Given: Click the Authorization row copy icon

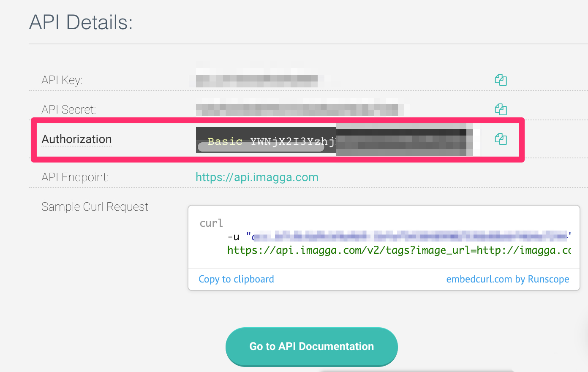Looking at the screenshot, I should tap(501, 139).
